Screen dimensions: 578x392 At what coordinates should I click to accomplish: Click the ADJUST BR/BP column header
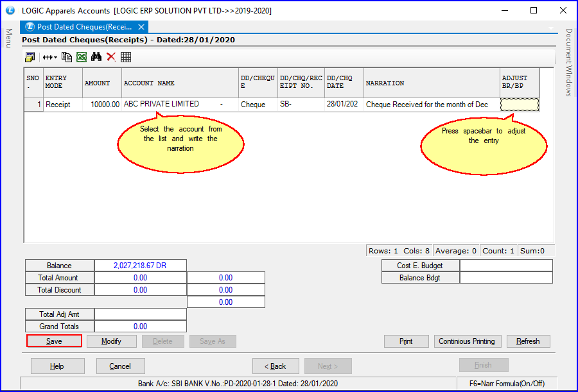[x=520, y=83]
